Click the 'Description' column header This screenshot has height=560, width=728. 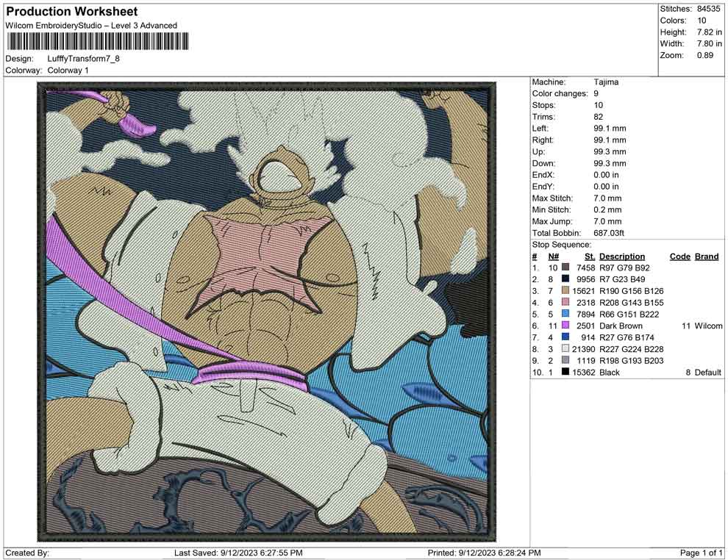pyautogui.click(x=621, y=256)
